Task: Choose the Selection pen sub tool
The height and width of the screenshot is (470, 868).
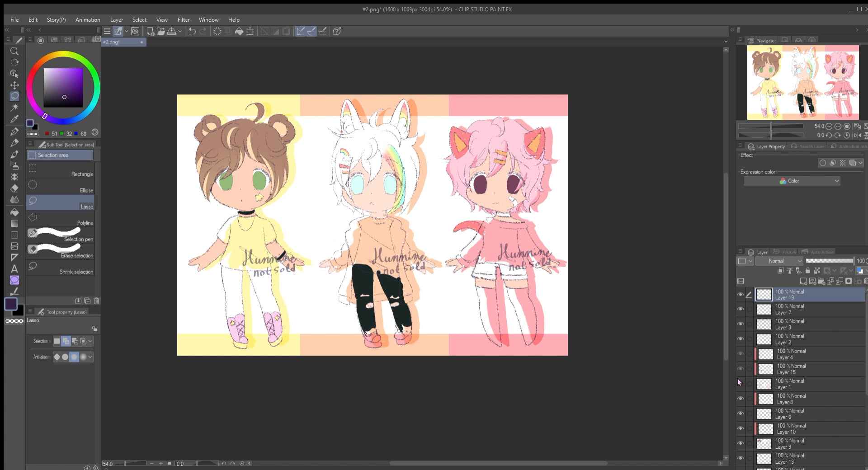Action: pos(60,235)
